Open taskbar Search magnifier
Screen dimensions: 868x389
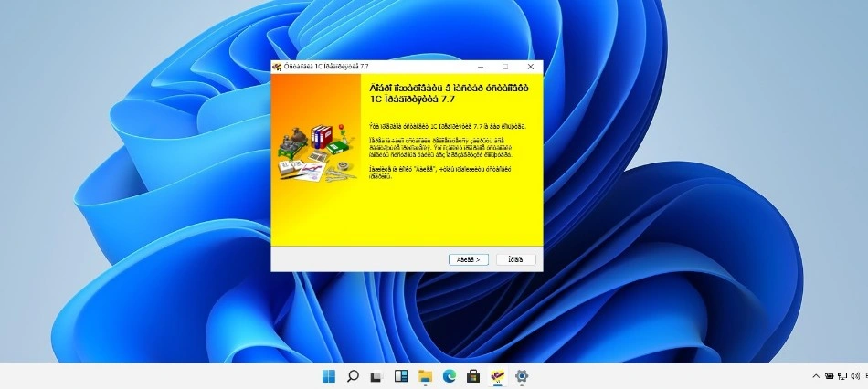353,376
